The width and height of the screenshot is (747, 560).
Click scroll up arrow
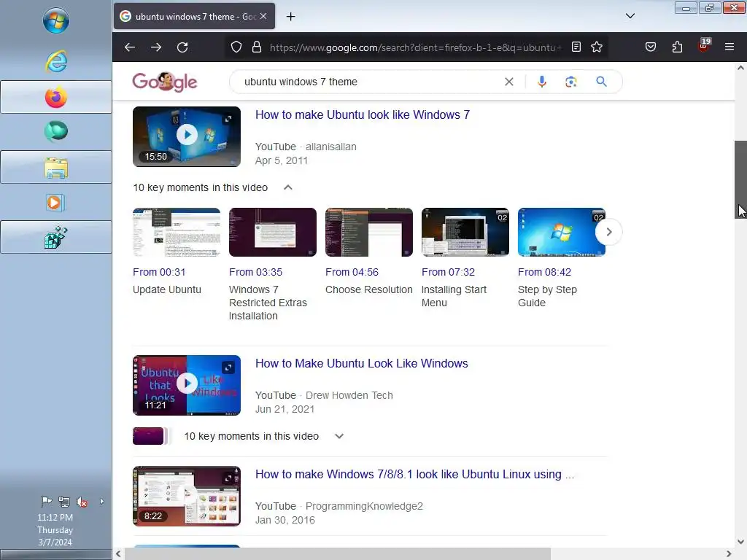(x=740, y=68)
